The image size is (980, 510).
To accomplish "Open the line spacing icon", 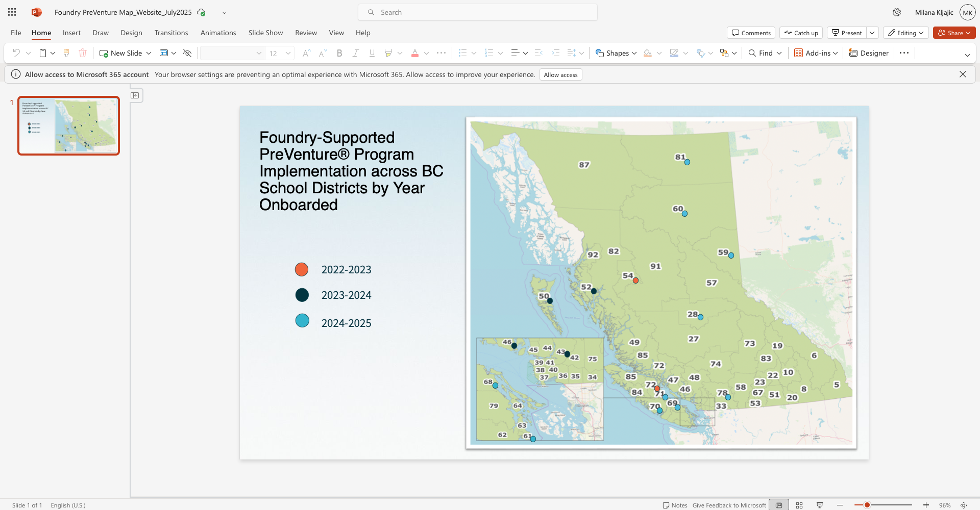I will coord(572,53).
